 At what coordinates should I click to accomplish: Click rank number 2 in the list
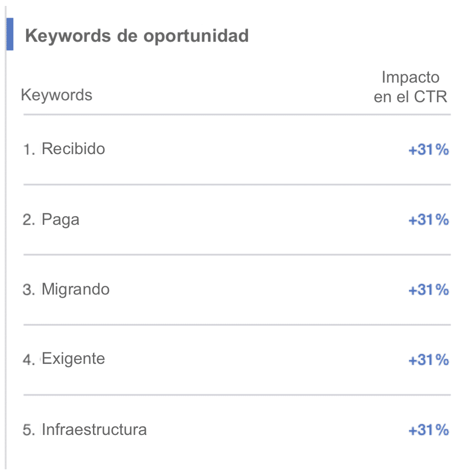click(x=30, y=220)
